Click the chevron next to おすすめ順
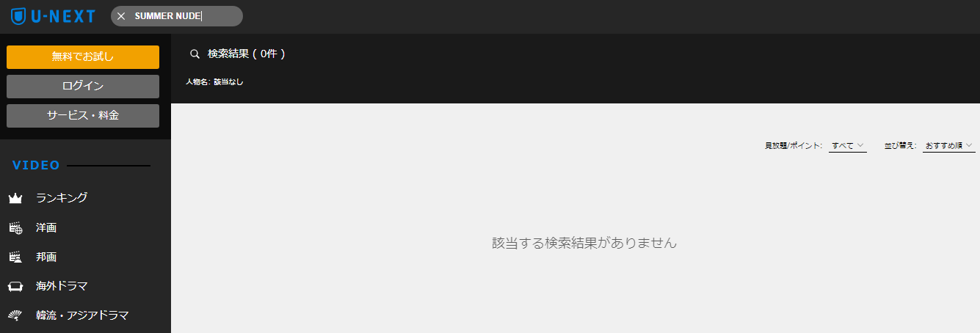The width and height of the screenshot is (980, 333). [969, 145]
